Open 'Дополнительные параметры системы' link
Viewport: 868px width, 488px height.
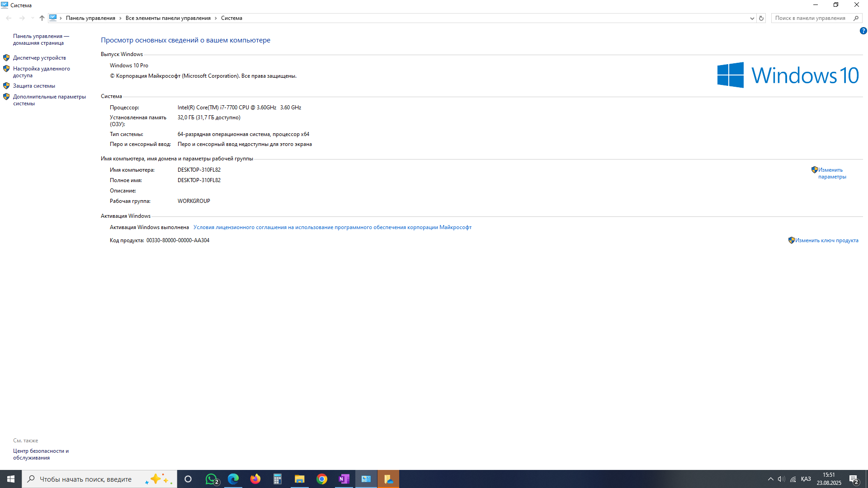tap(49, 100)
